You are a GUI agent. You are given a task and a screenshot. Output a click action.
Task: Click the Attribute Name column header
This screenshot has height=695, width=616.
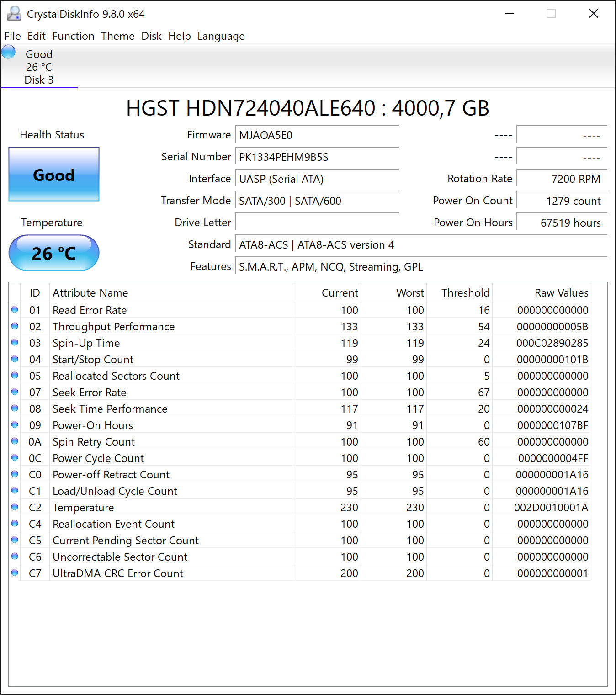click(172, 292)
